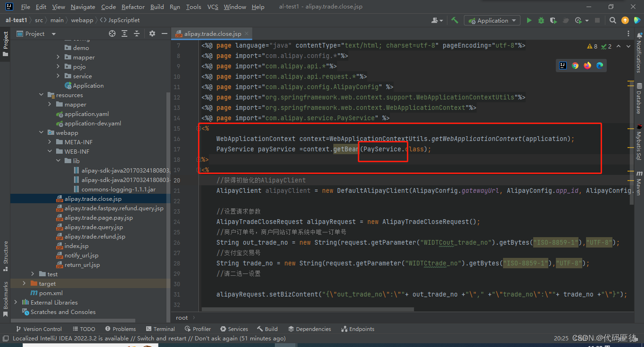Click the stop square icon in toolbar
The image size is (644, 347).
(x=597, y=20)
